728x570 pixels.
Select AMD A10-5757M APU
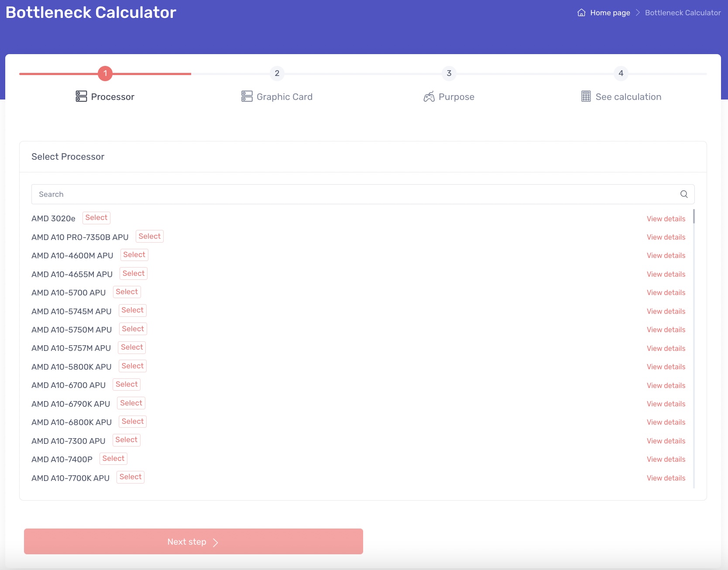[132, 347]
